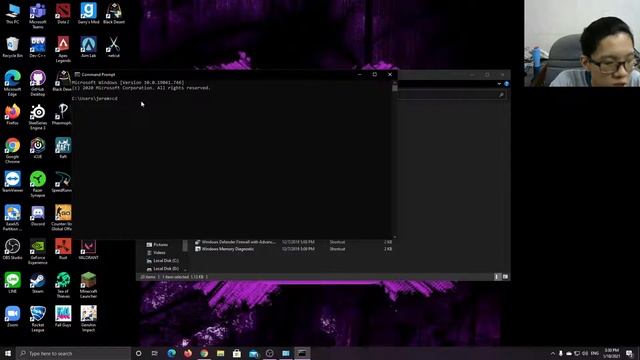Viewport: 640px width, 360px height.
Task: Switch File Explorer to details view
Action: (497, 277)
